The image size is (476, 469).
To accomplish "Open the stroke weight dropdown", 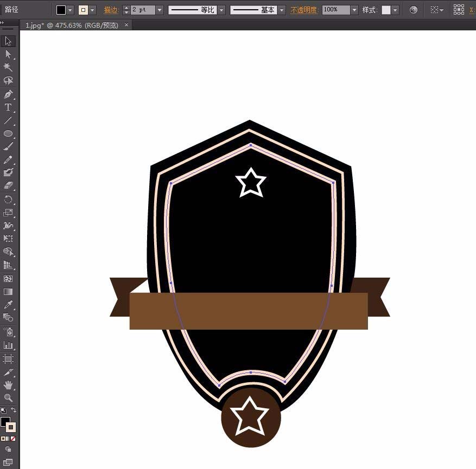I will [159, 10].
